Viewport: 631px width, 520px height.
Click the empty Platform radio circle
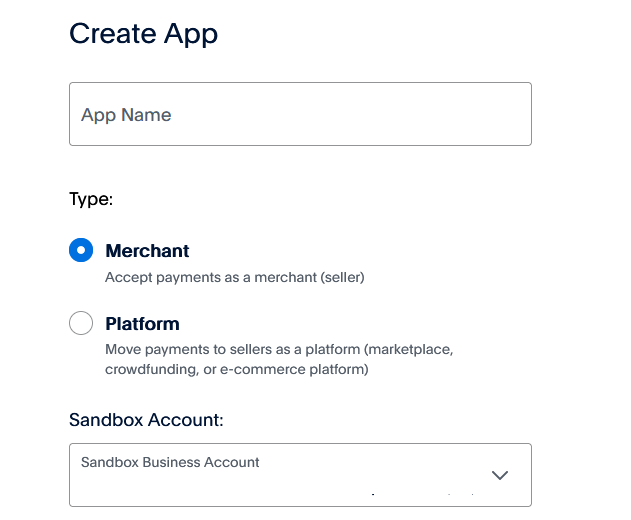coord(81,323)
